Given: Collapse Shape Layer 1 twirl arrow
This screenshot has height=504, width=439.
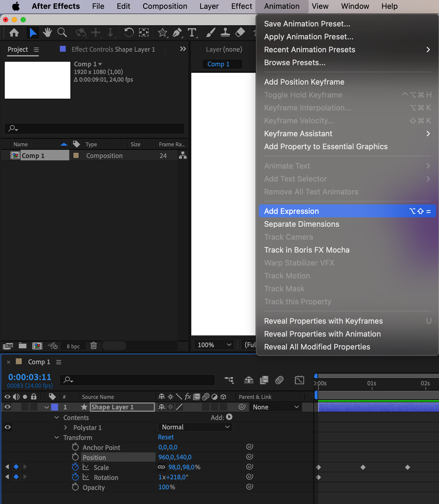Looking at the screenshot, I should 47,407.
